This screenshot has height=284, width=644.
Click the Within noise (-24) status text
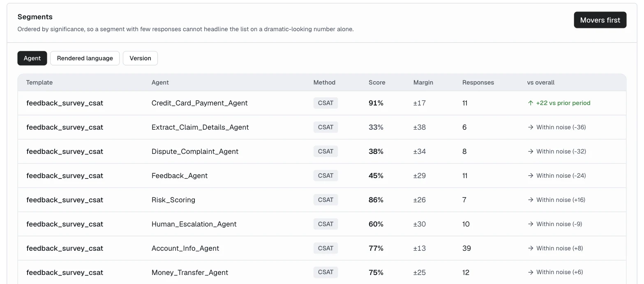[561, 176]
